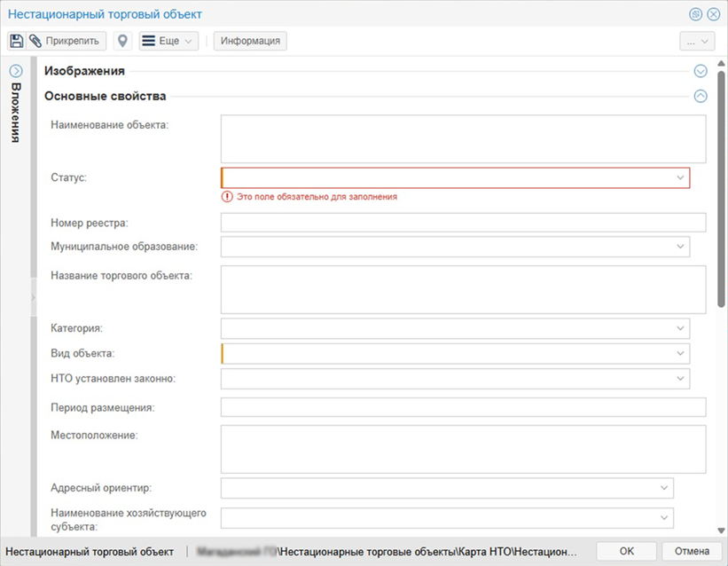Click the save floppy disk icon
The width and height of the screenshot is (728, 566).
(17, 41)
